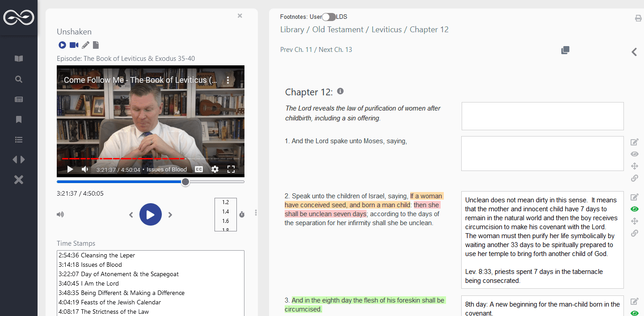Click the blue audio progress slider handle
This screenshot has width=644, height=316.
(x=185, y=182)
